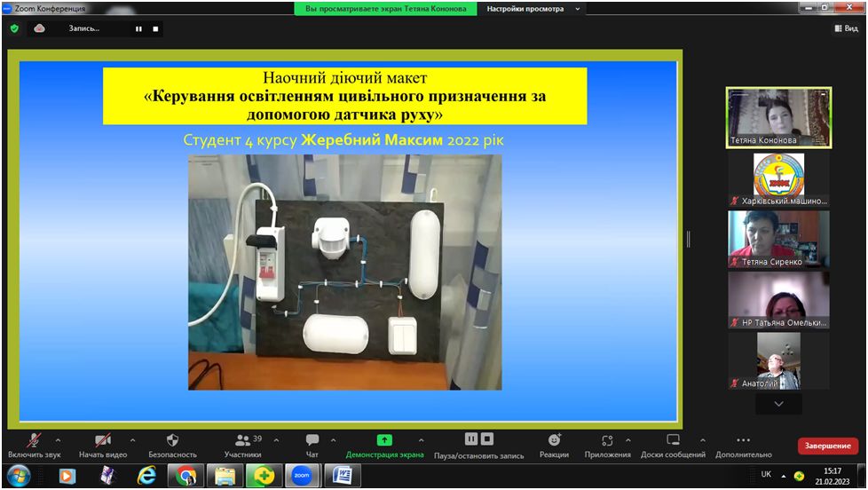Click the panel divider handle

point(688,239)
